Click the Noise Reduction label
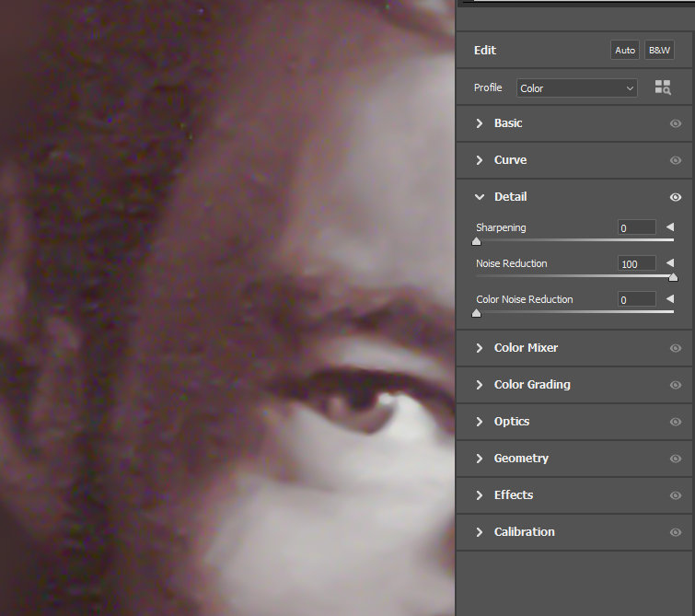The width and height of the screenshot is (695, 616). tap(512, 263)
